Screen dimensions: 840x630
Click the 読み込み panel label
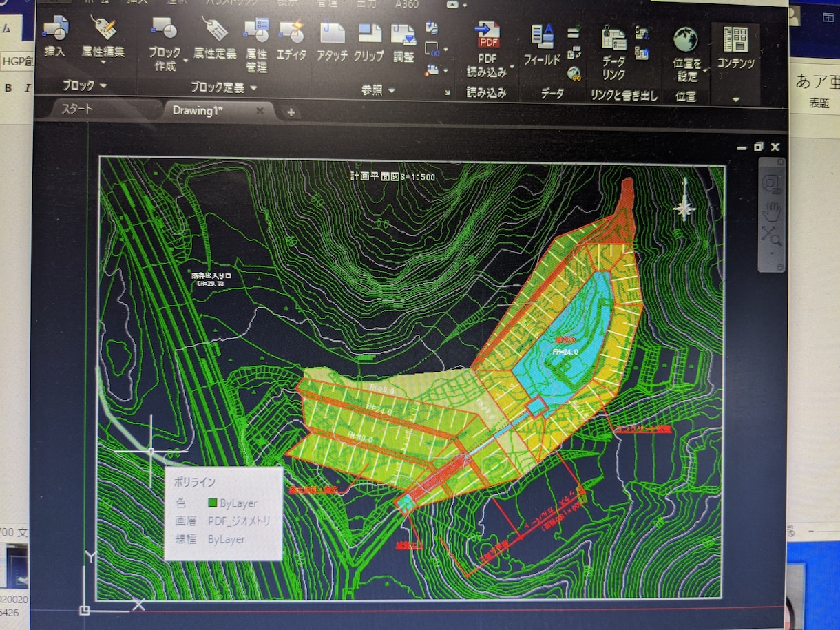[x=487, y=92]
